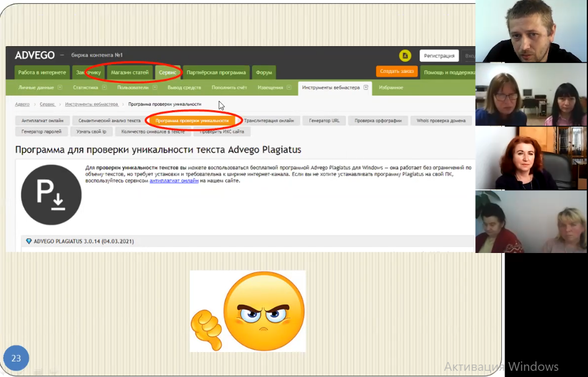Select the Антиплагиат онлайн tool button
The image size is (588, 377).
pos(42,121)
